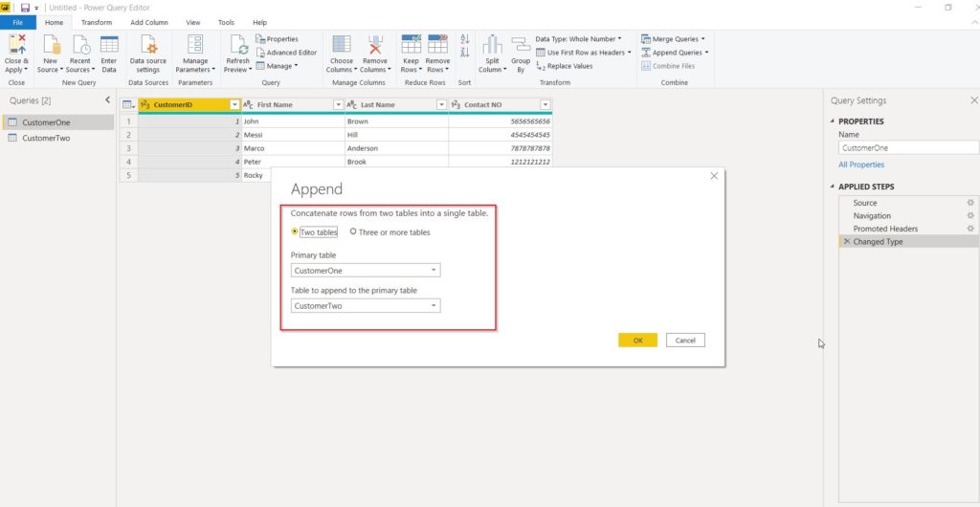Click Cancel in the Append dialog

pyautogui.click(x=685, y=341)
